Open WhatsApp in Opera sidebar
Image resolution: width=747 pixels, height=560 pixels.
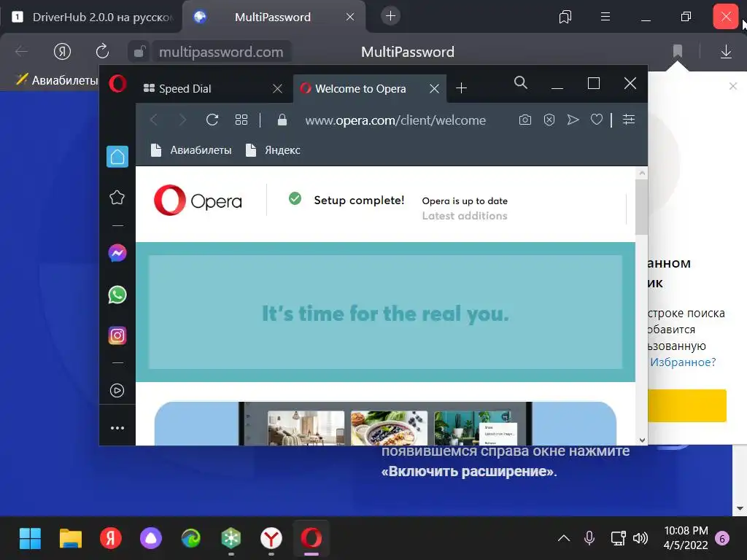pyautogui.click(x=117, y=295)
